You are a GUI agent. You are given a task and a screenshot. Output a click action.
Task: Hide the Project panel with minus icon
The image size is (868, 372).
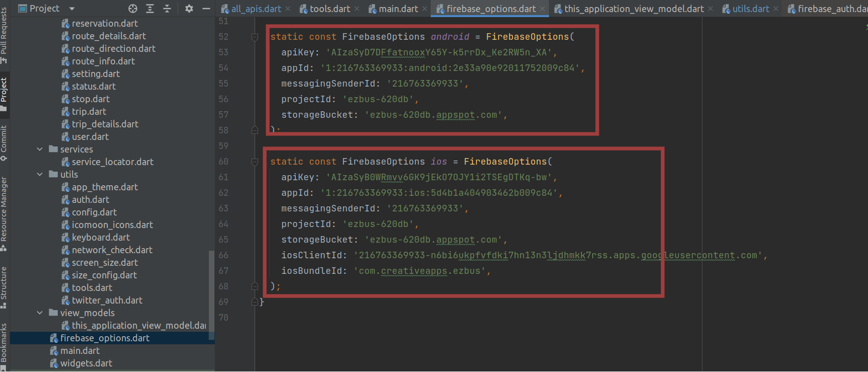tap(206, 9)
